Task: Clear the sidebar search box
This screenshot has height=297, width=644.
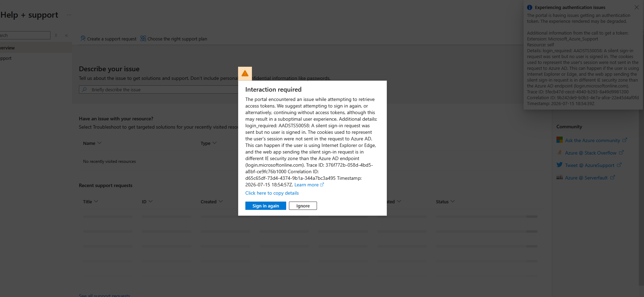Action: (56, 35)
